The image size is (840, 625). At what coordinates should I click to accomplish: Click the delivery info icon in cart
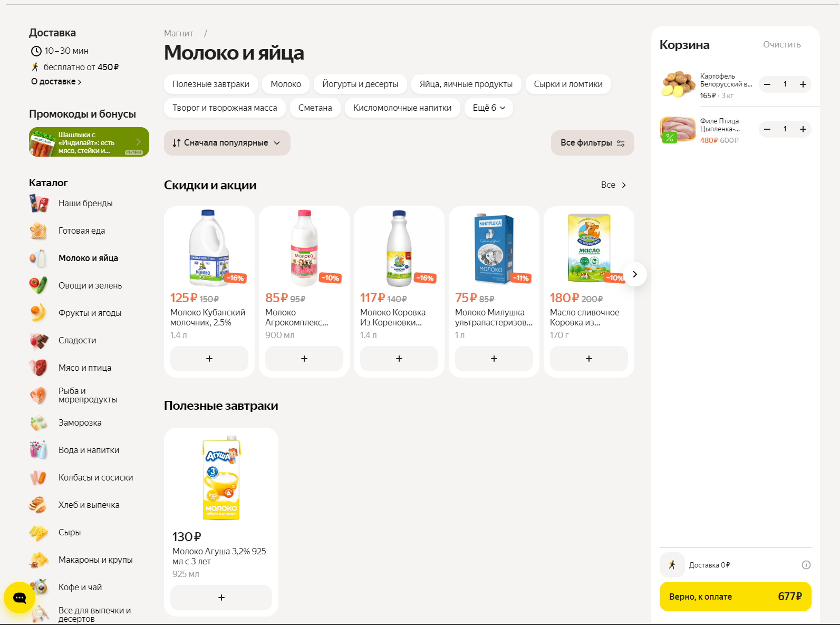pos(806,565)
